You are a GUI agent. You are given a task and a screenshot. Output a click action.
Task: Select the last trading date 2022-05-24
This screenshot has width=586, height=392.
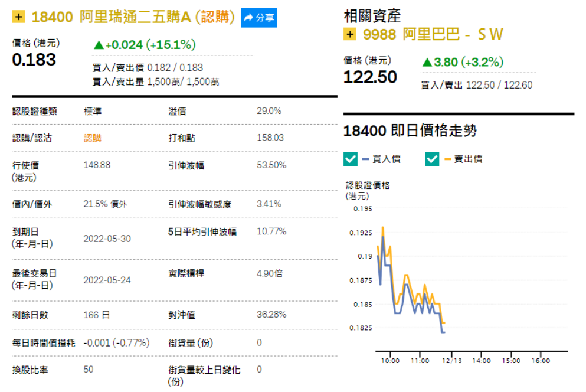click(107, 280)
